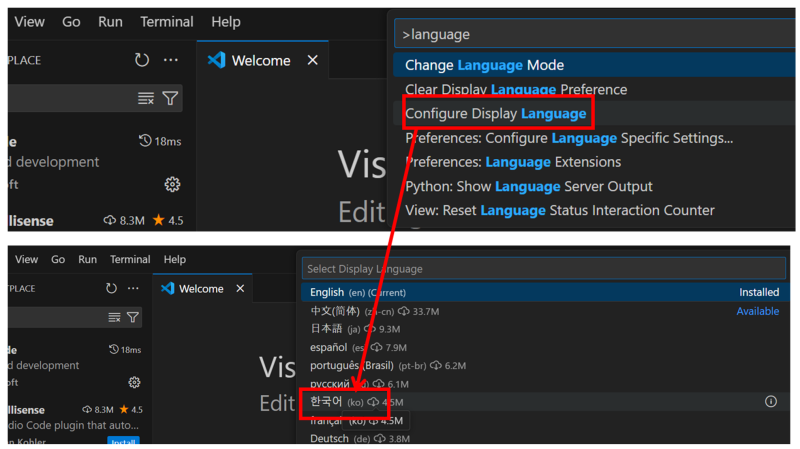The width and height of the screenshot is (800, 449).
Task: Open Go menu in top screenshot
Action: 71,22
